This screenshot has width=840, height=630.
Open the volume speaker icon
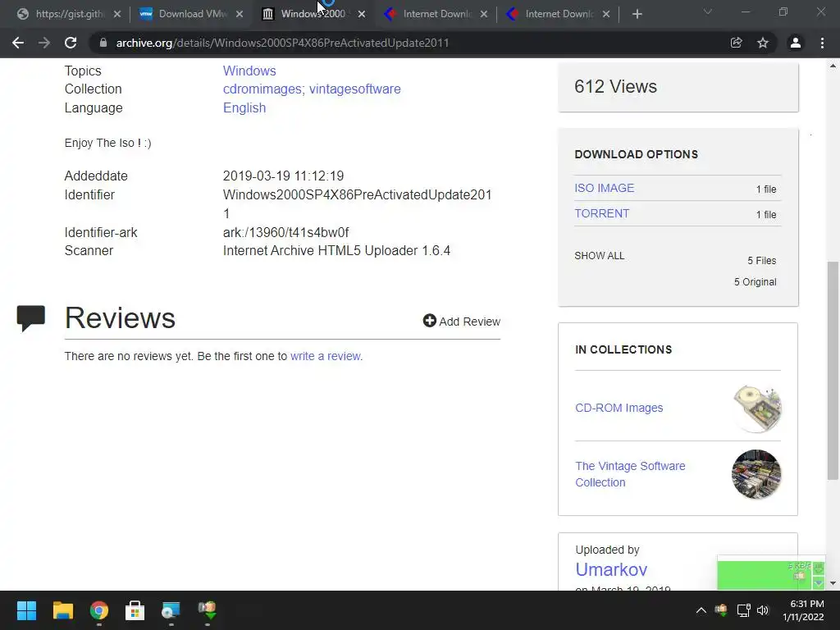(x=763, y=610)
